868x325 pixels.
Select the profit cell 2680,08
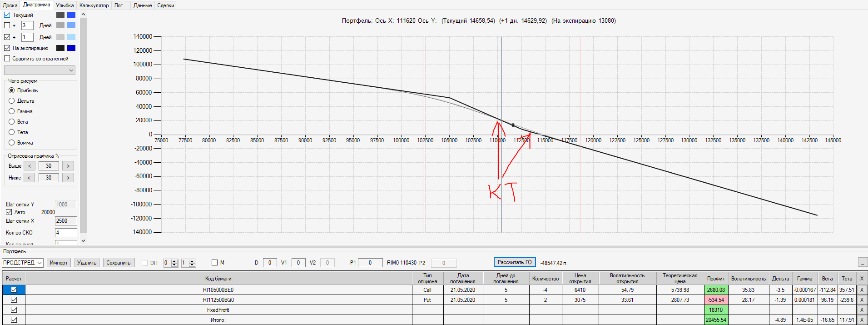pos(716,290)
